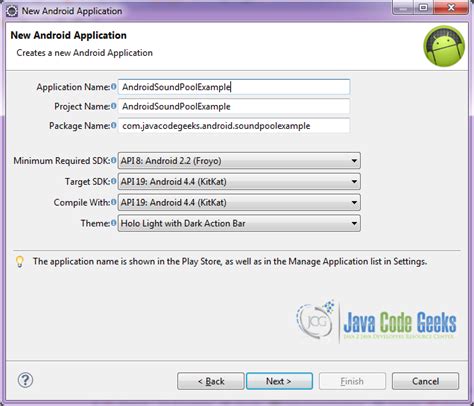The image size is (474, 406).
Task: Click info icon beside Project Name label
Action: click(x=114, y=106)
